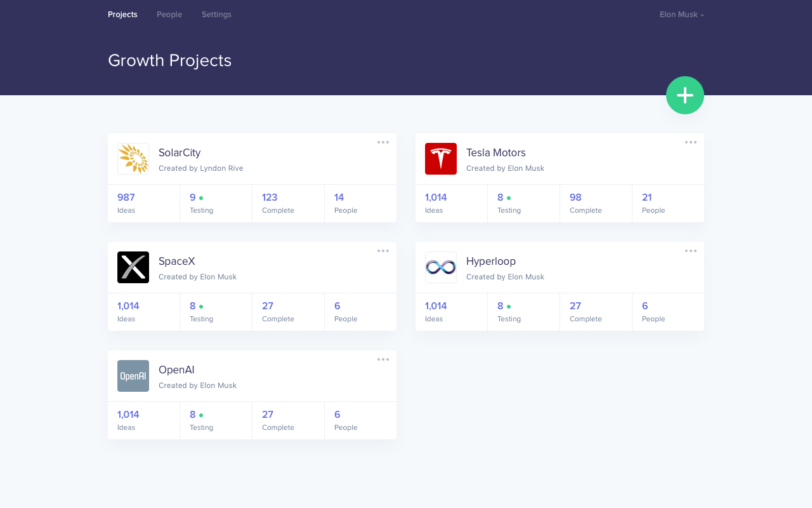Click 'Created by Elon Musk' under Hyperloop
812x508 pixels.
(x=505, y=277)
